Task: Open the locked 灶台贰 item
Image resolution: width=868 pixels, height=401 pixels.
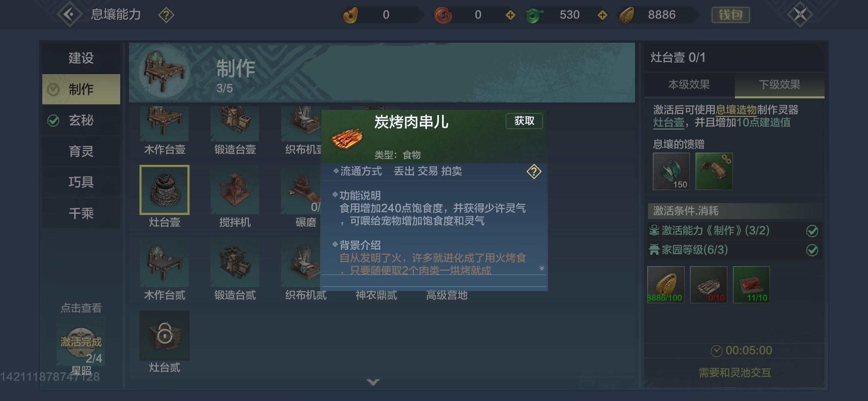Action: click(x=164, y=335)
